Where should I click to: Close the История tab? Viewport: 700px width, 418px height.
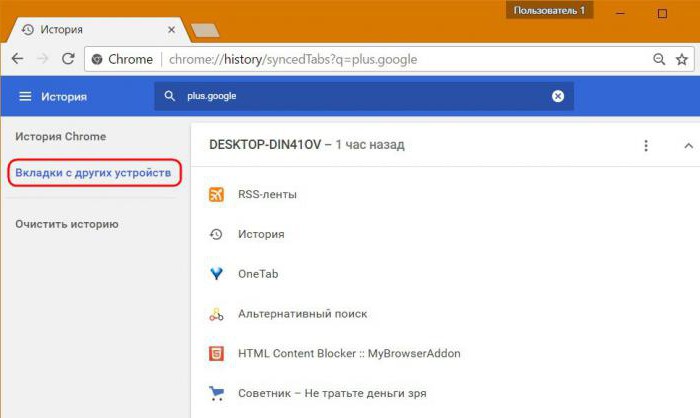(171, 30)
